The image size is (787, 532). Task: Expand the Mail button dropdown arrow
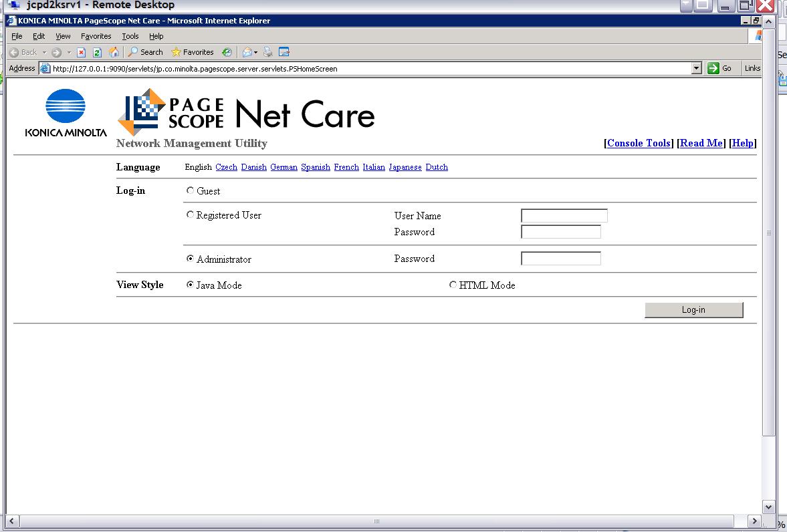coord(255,52)
